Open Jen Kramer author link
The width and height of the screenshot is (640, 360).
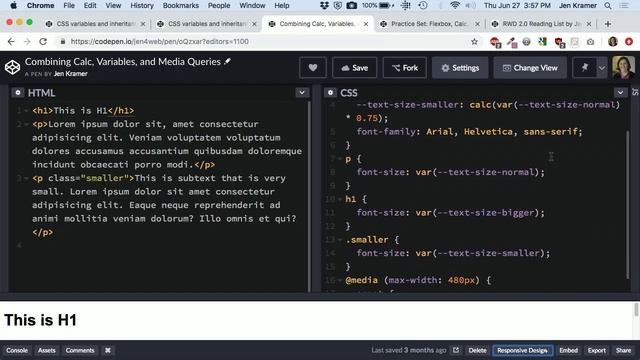click(x=71, y=74)
